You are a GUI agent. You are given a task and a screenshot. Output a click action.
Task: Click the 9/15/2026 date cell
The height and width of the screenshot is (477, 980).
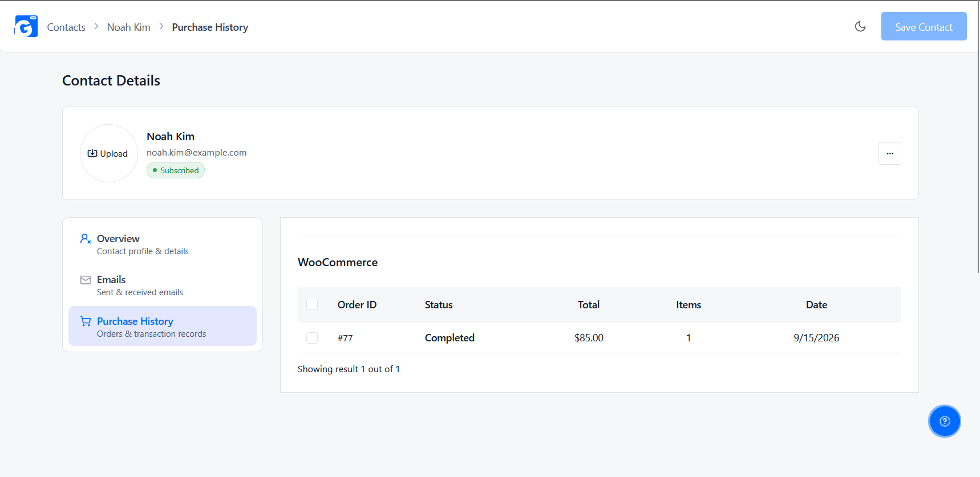click(816, 338)
